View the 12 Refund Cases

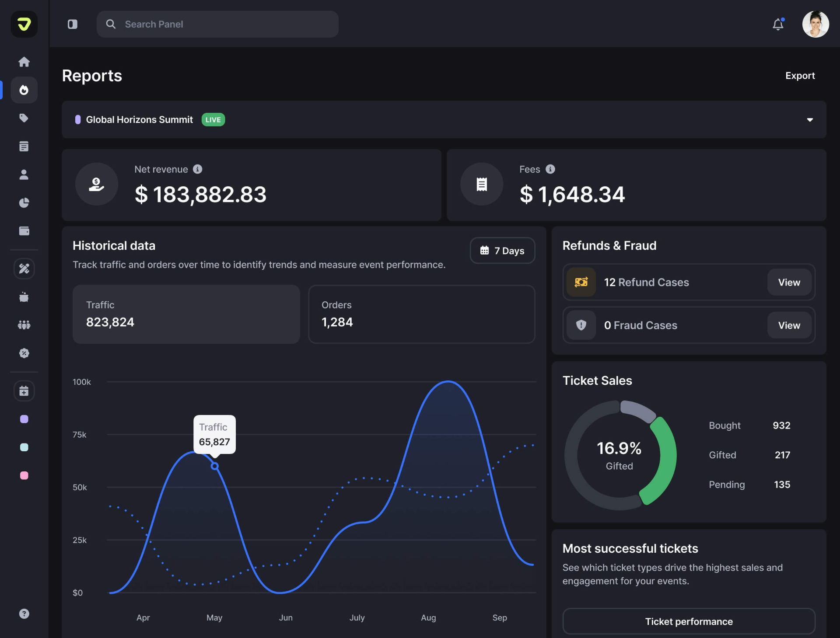click(x=789, y=282)
